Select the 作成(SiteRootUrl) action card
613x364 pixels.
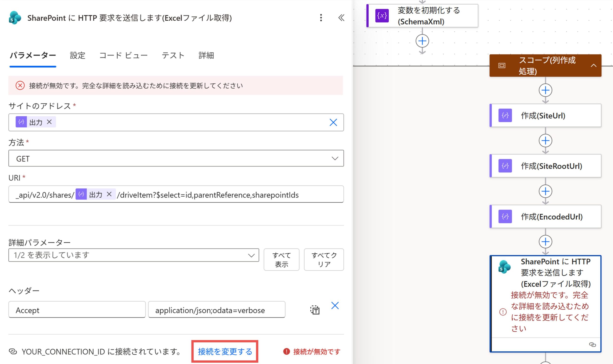pos(545,166)
